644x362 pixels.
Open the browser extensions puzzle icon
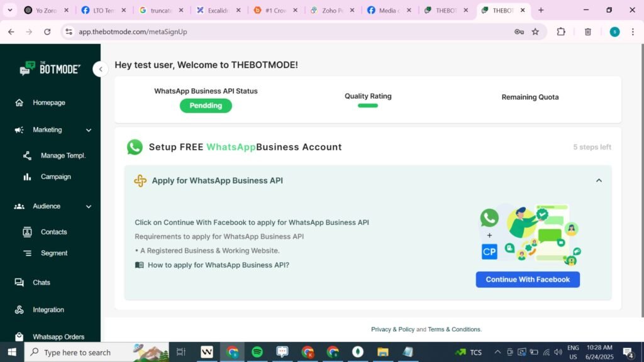pos(561,31)
